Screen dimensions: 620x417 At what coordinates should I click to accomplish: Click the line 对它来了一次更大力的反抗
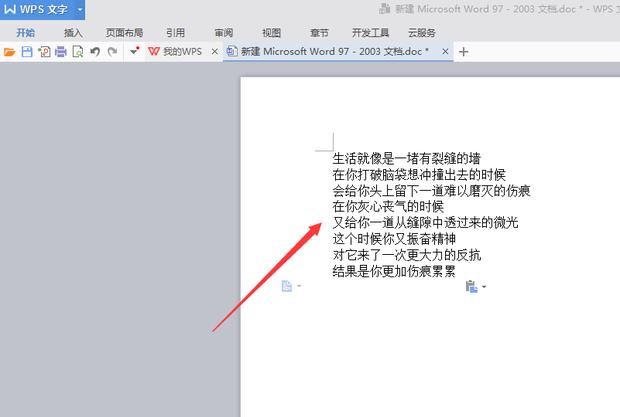coord(406,255)
